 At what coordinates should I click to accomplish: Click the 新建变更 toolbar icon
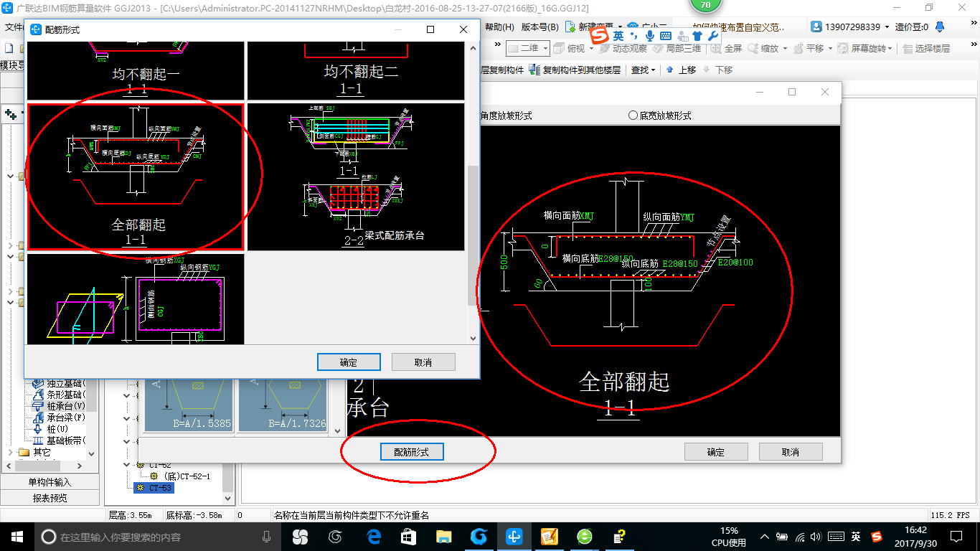tap(570, 27)
